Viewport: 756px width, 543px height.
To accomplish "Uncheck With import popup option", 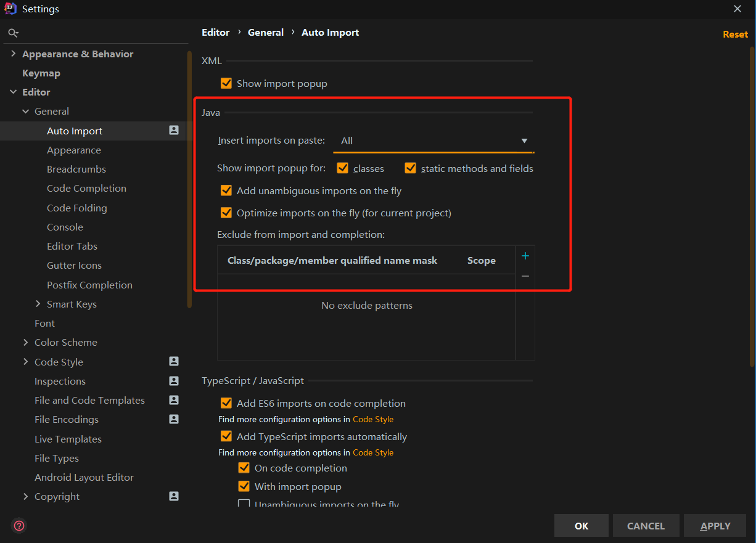I will [244, 486].
